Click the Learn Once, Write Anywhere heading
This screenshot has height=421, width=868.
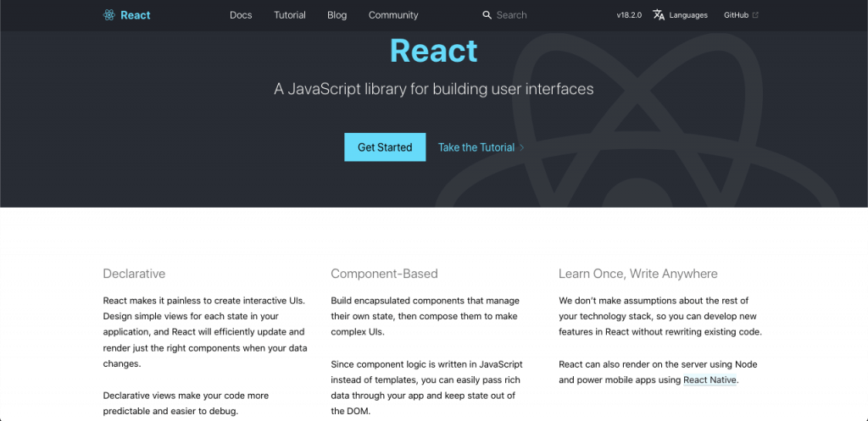coord(637,274)
